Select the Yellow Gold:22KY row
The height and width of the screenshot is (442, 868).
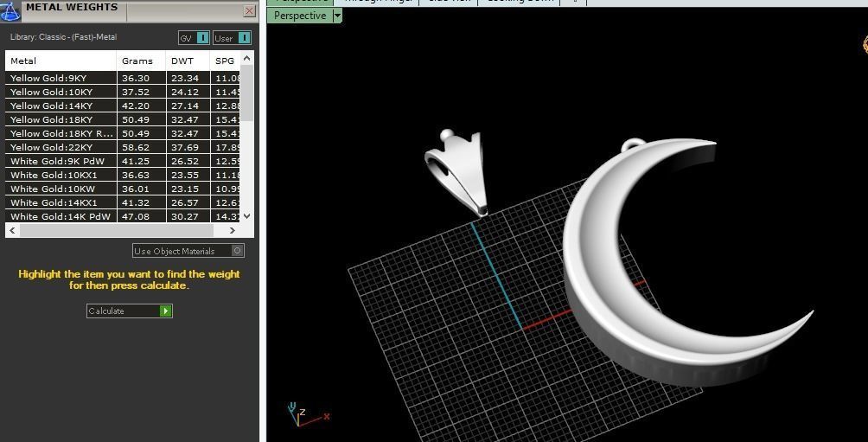coord(123,147)
